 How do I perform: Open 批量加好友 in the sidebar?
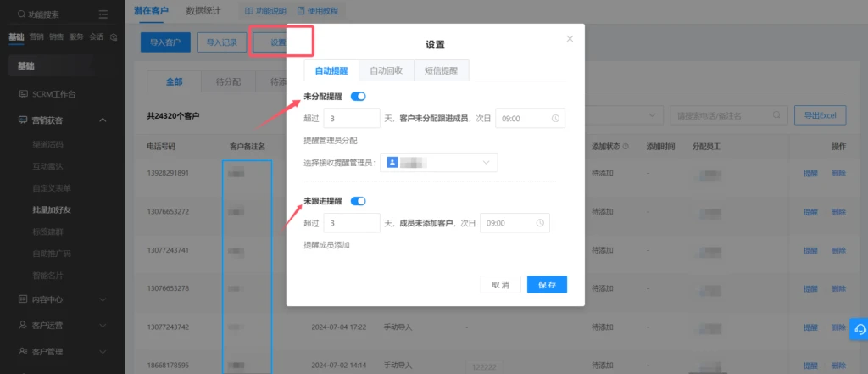click(x=52, y=210)
